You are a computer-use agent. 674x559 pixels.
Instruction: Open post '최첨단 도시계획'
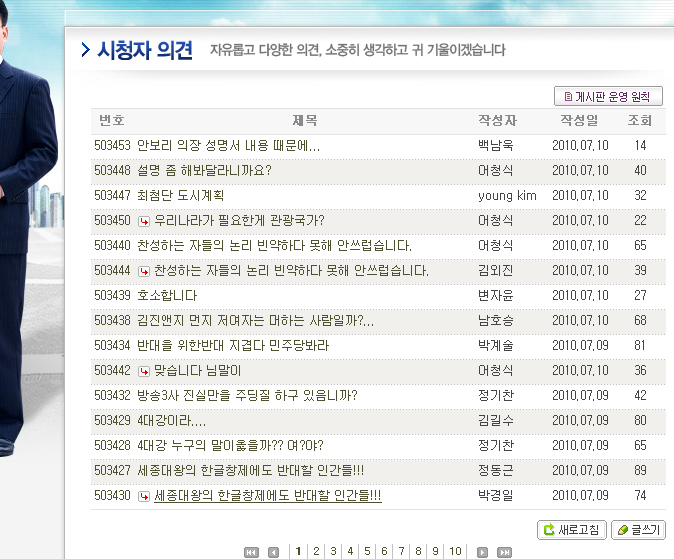click(181, 196)
